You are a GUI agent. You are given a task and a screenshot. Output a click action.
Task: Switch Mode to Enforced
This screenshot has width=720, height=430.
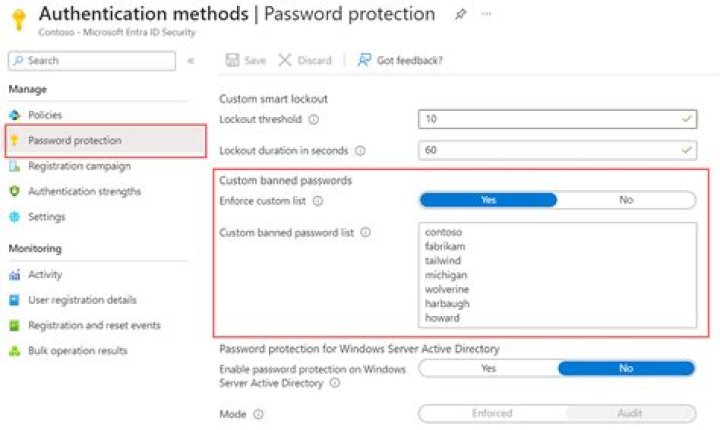tap(492, 413)
